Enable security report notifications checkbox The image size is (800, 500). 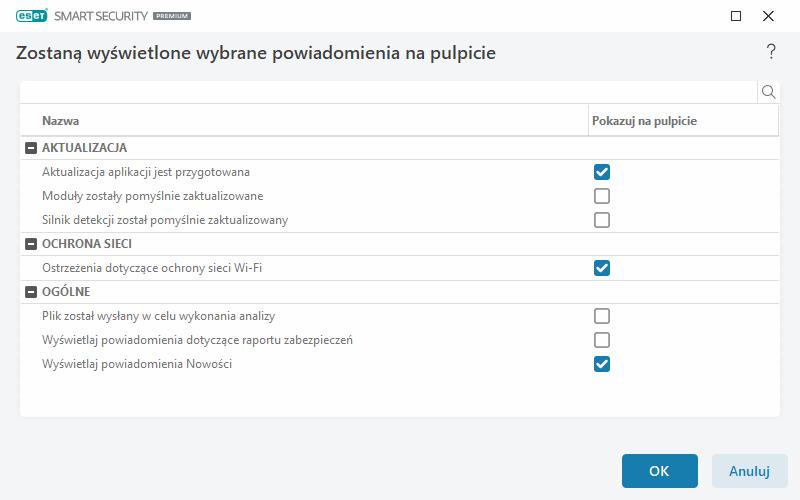pos(602,340)
